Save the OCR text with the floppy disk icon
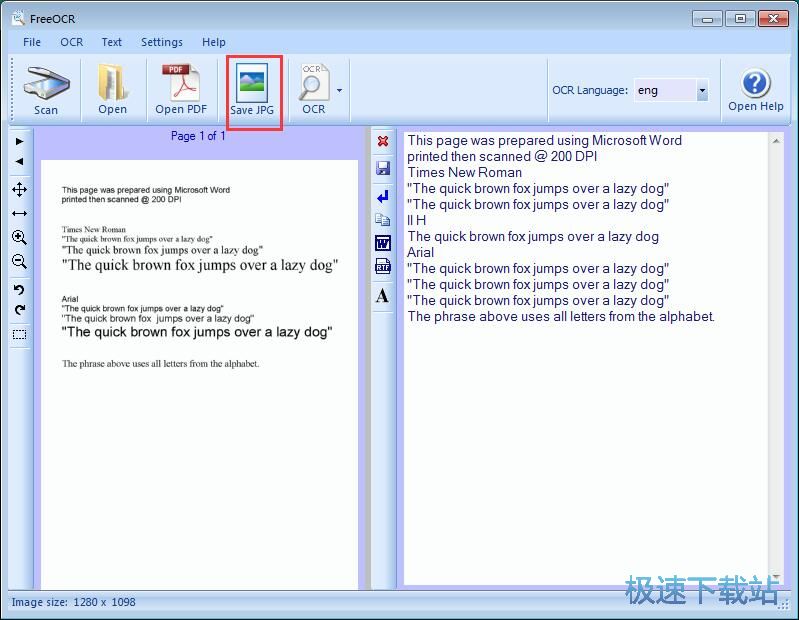The height and width of the screenshot is (620, 799). pyautogui.click(x=383, y=168)
